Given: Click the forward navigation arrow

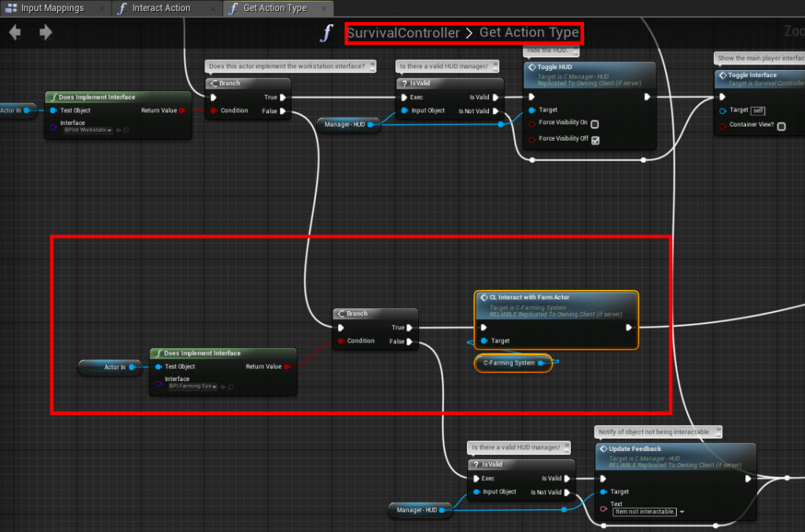Looking at the screenshot, I should (46, 32).
